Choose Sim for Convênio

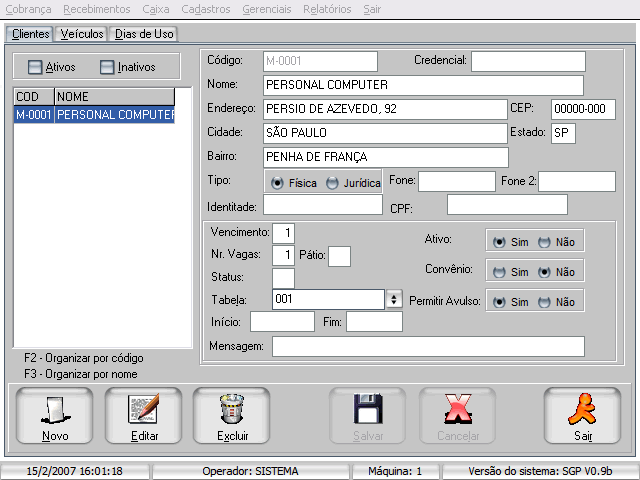[x=498, y=271]
